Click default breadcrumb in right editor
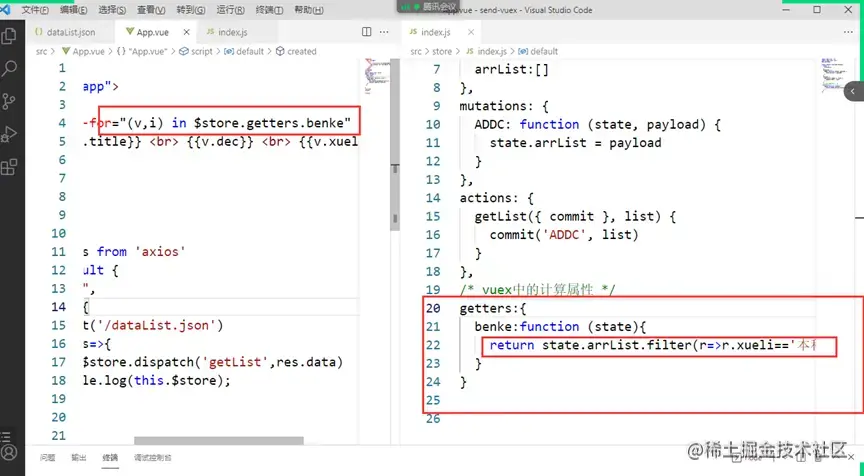Screen dimensions: 864x476 tap(538, 51)
